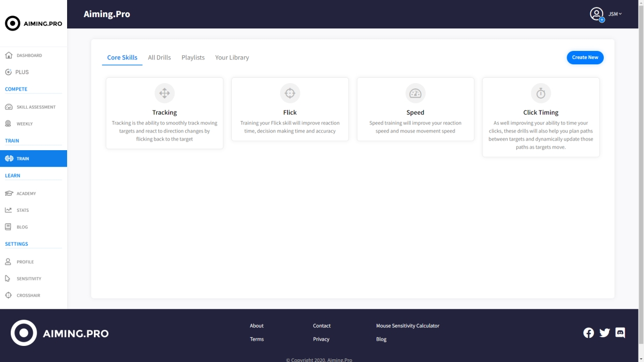Click the Flick target icon
The image size is (644, 362).
click(290, 93)
